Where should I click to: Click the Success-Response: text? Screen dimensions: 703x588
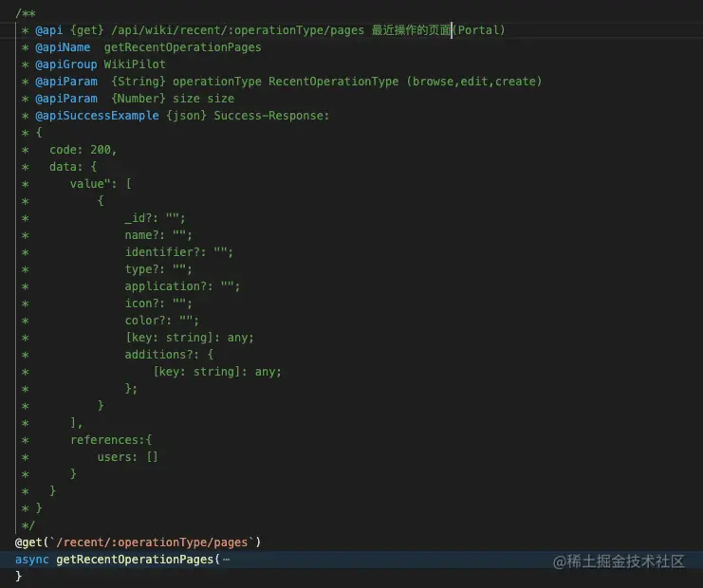(x=271, y=115)
